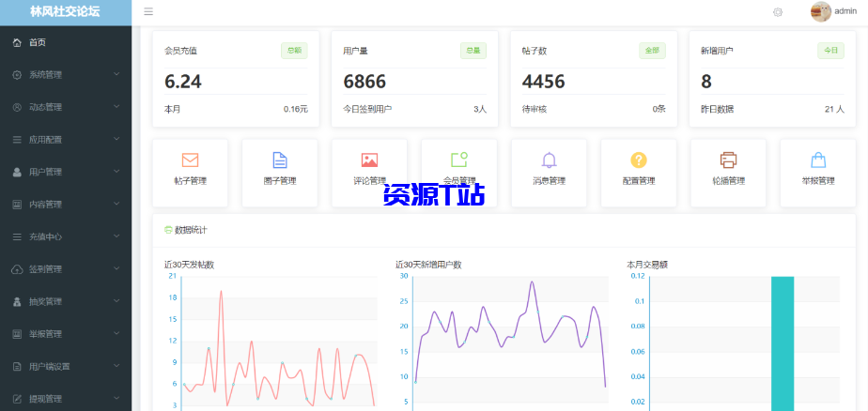Expand the 签到管理 chevron
868x411 pixels.
point(116,268)
